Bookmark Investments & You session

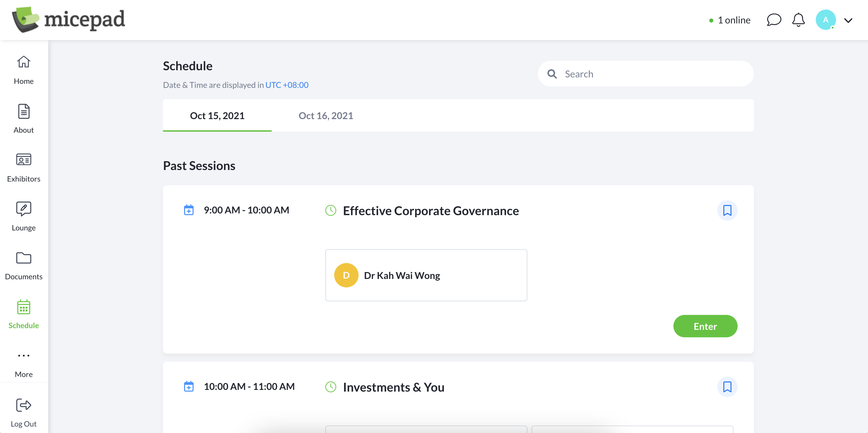pyautogui.click(x=727, y=387)
